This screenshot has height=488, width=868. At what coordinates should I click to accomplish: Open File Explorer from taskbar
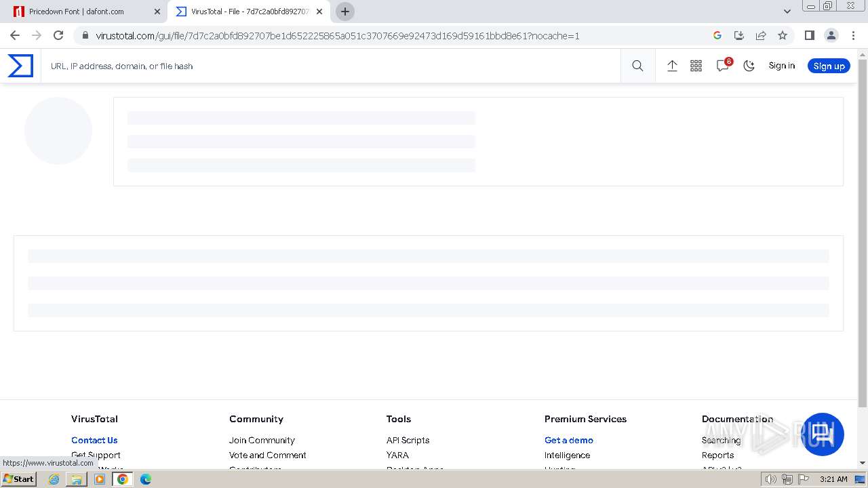pos(77,479)
